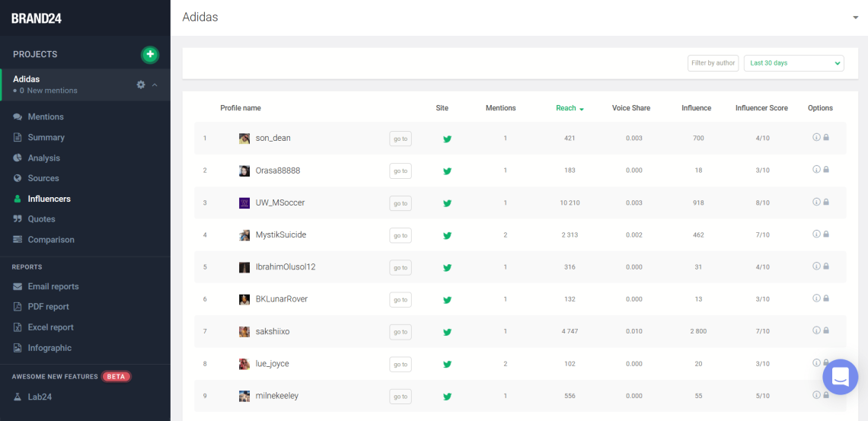868x421 pixels.
Task: Open the Quotes section
Action: click(41, 218)
